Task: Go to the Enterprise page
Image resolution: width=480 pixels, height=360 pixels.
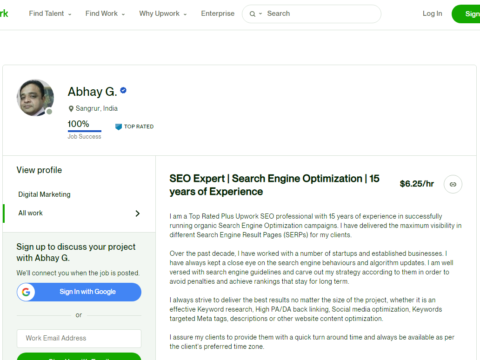Action: (x=218, y=14)
